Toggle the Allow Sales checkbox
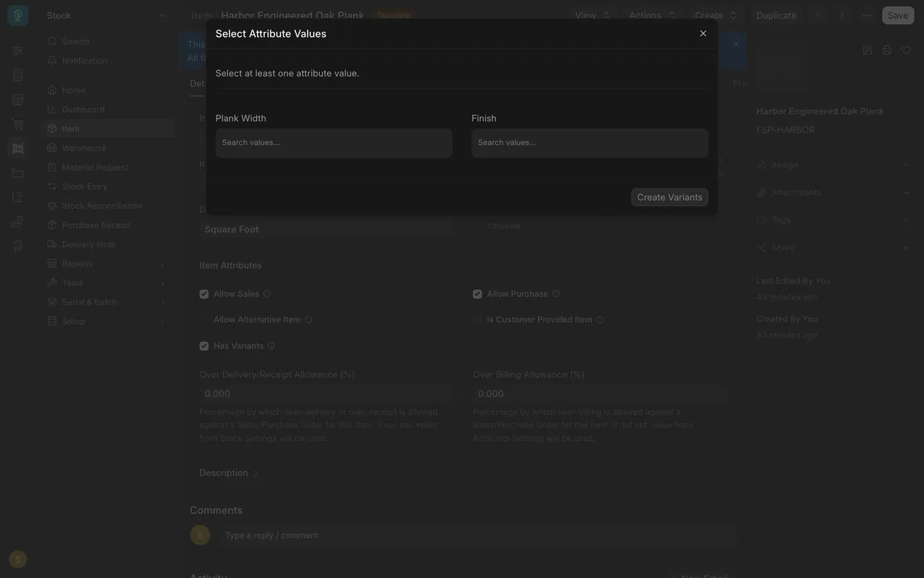This screenshot has width=924, height=578. pyautogui.click(x=204, y=294)
